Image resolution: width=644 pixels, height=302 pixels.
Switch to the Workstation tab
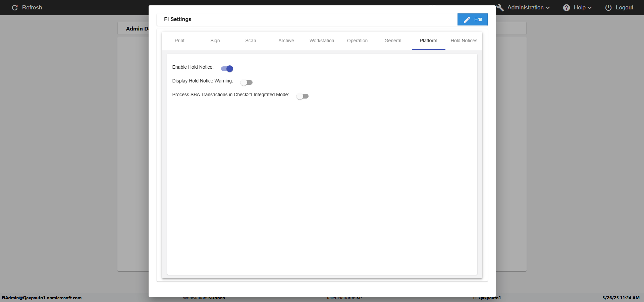point(322,41)
